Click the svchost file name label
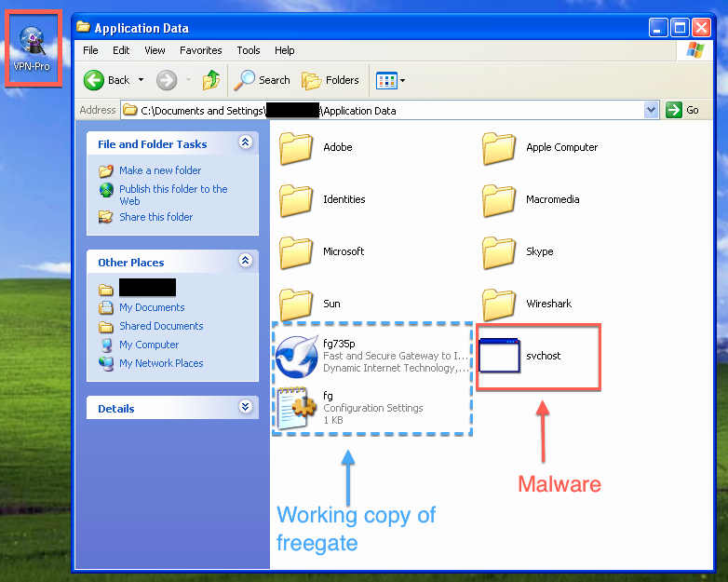The height and width of the screenshot is (582, 728). point(544,356)
